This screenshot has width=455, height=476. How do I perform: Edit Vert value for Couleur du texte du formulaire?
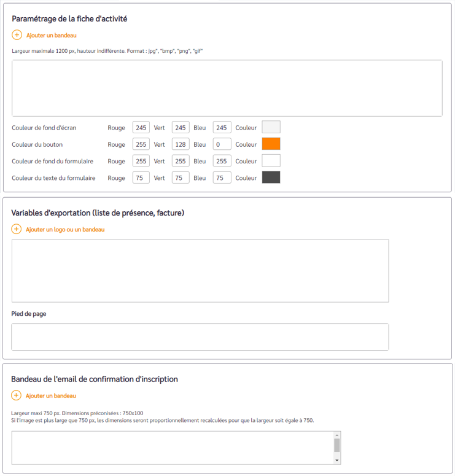(x=181, y=178)
